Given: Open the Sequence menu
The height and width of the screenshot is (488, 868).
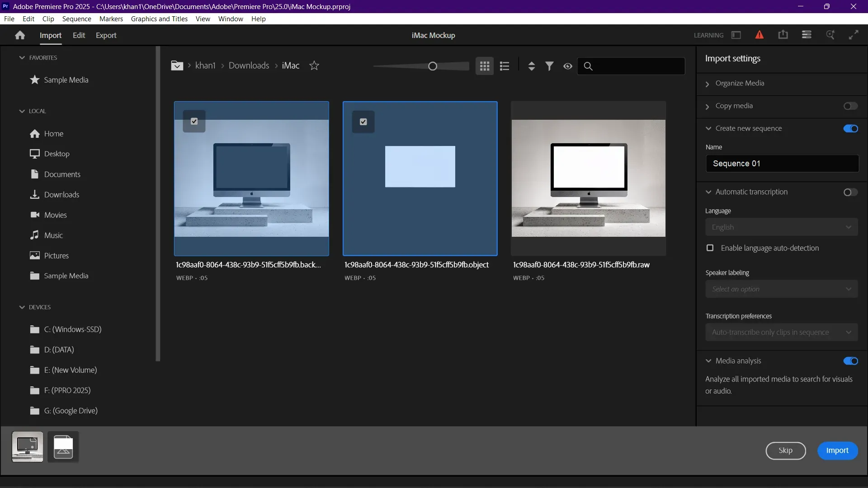Looking at the screenshot, I should click(76, 19).
